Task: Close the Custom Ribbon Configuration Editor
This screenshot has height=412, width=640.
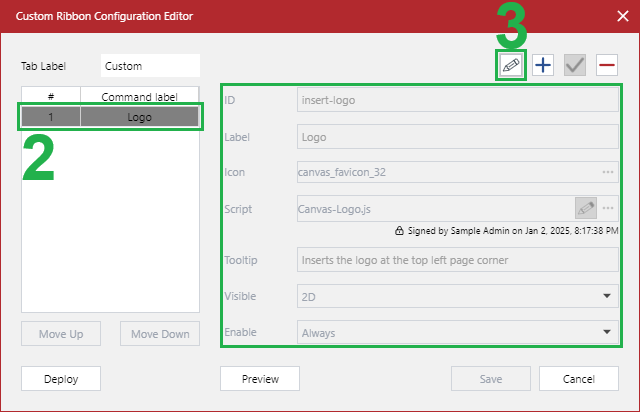Action: tap(620, 16)
